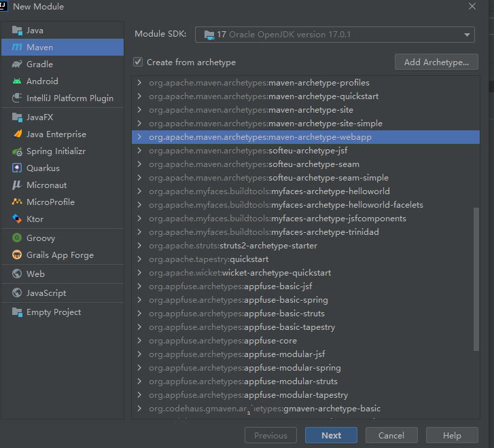Select Empty Project label
This screenshot has height=448, width=494.
tap(54, 312)
